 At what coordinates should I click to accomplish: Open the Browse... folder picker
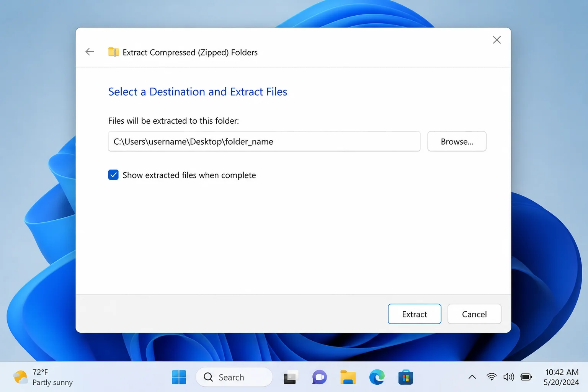[x=457, y=141]
